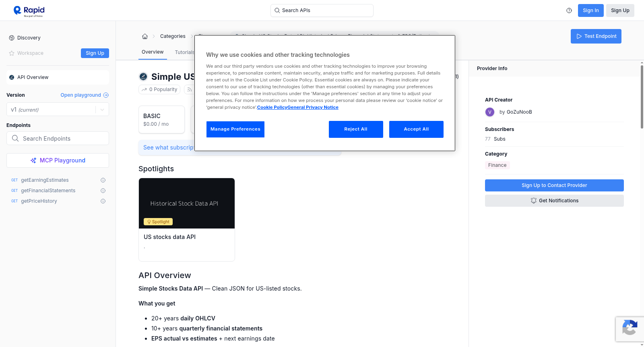The height and width of the screenshot is (347, 644).
Task: Click the Get Notifications button
Action: click(x=554, y=201)
